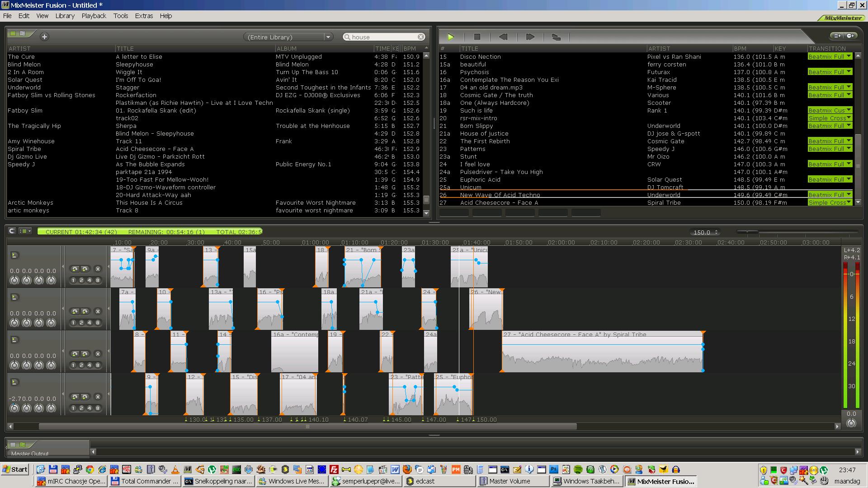
Task: Click the right rotate-arrow icon on the second track
Action: point(85,311)
